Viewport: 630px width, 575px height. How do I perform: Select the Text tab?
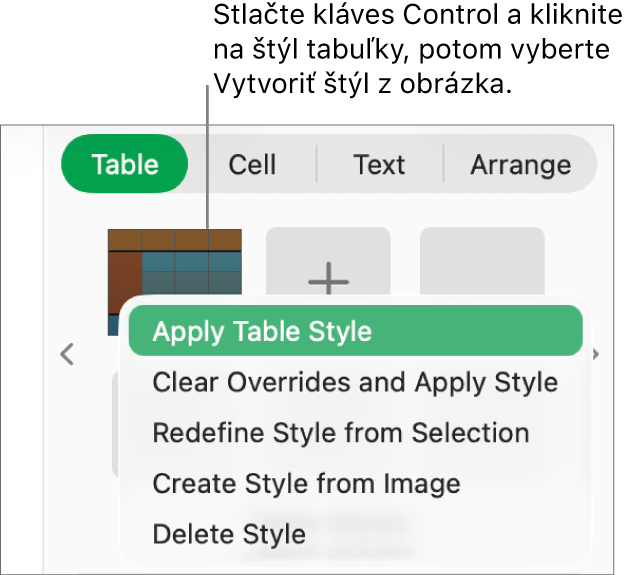379,164
